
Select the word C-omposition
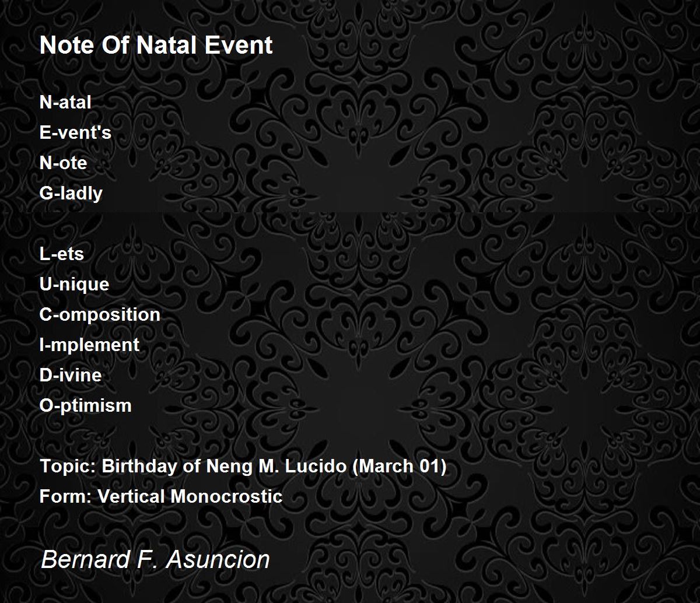(100, 314)
